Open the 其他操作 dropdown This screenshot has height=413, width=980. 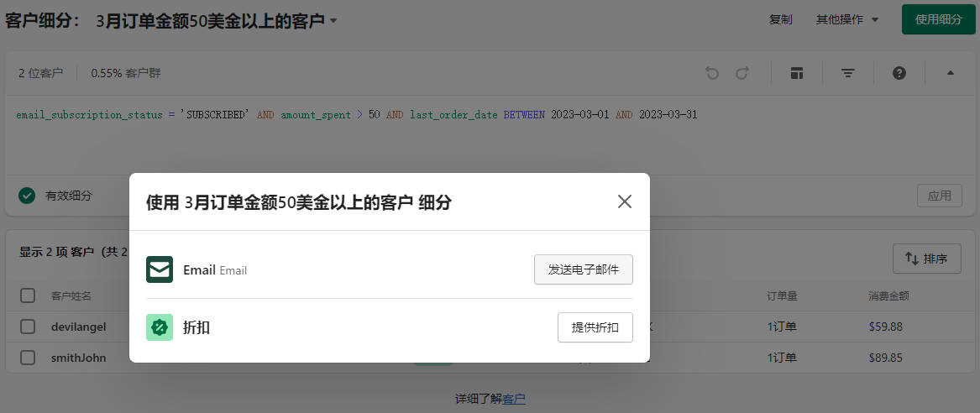[x=846, y=19]
